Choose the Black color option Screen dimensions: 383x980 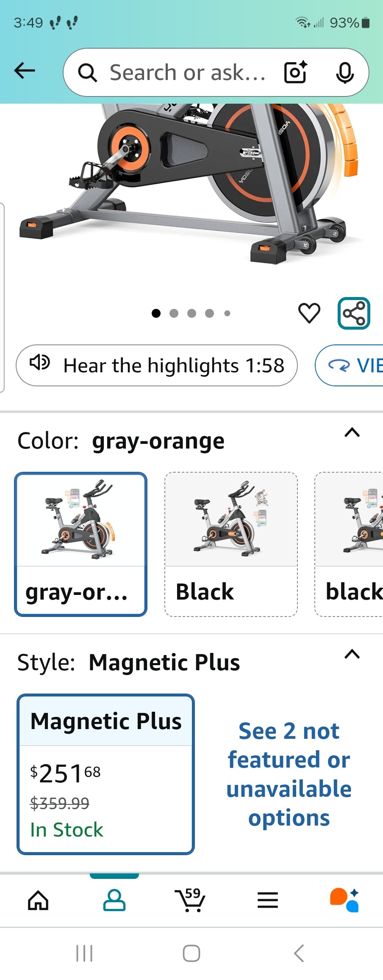[231, 544]
